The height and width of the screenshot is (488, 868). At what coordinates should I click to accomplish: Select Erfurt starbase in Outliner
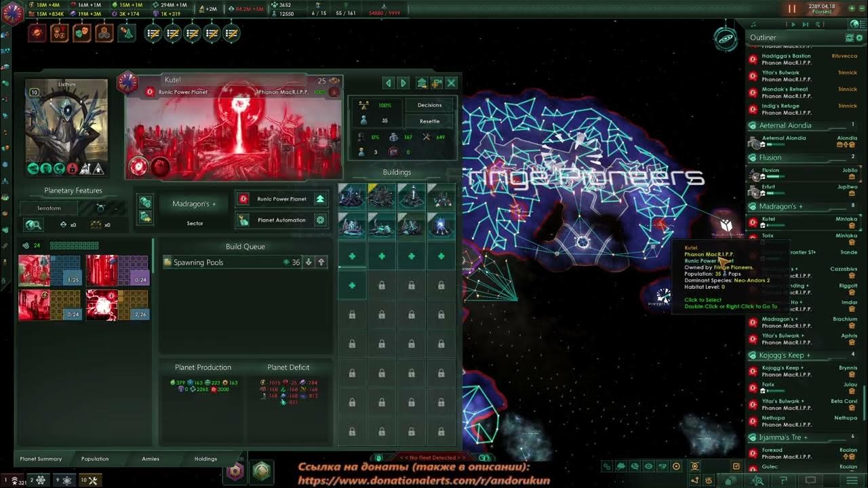point(804,190)
